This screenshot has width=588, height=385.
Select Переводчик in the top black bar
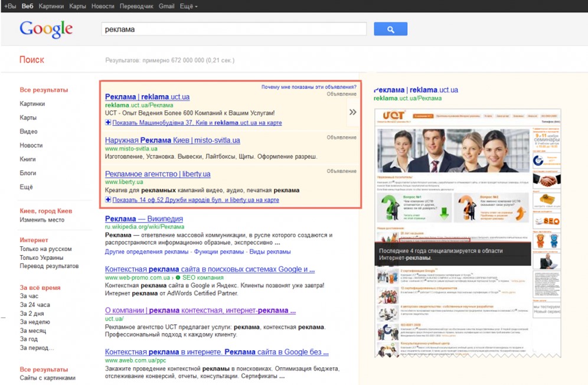pos(136,6)
